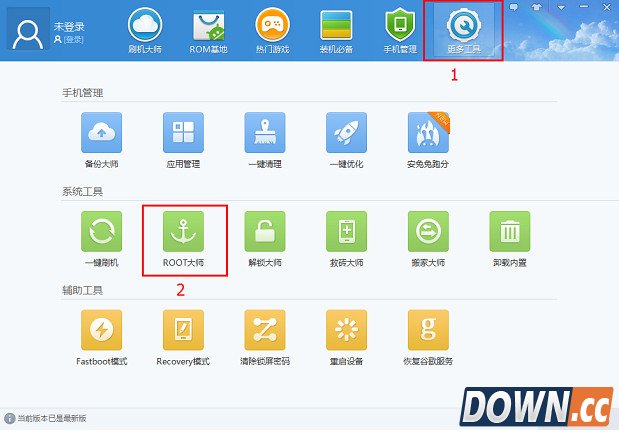This screenshot has width=619, height=432.
Task: Open the 更多工具 tab
Action: pos(464,30)
